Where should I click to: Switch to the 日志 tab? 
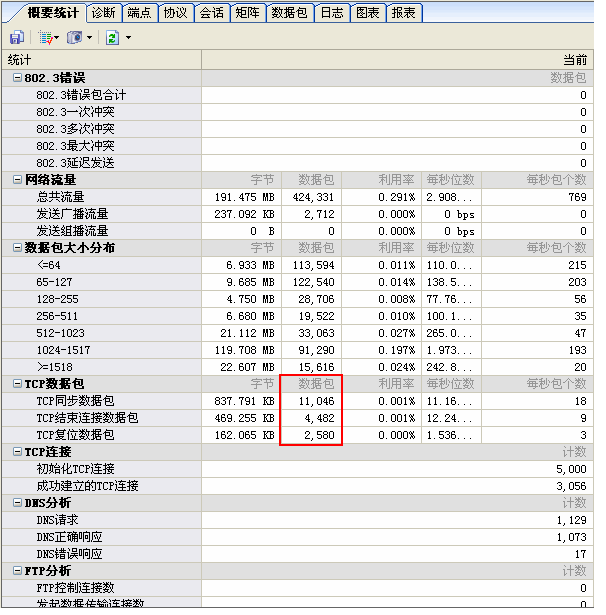[332, 13]
